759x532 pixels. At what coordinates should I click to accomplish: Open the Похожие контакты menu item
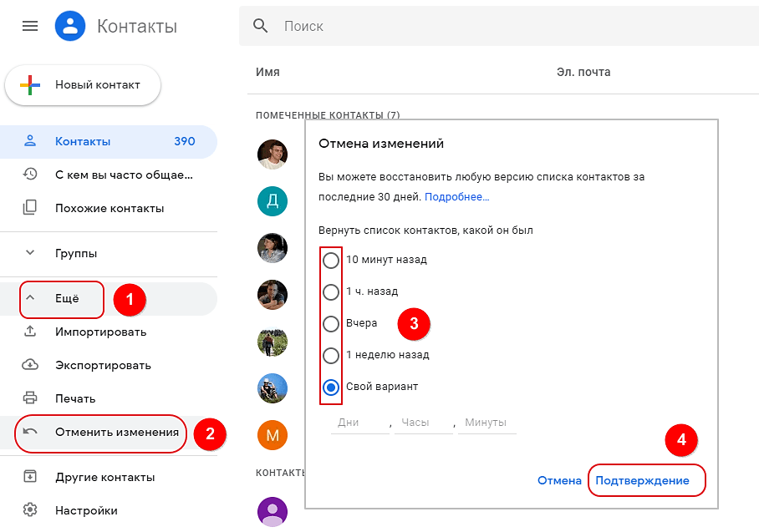click(109, 208)
